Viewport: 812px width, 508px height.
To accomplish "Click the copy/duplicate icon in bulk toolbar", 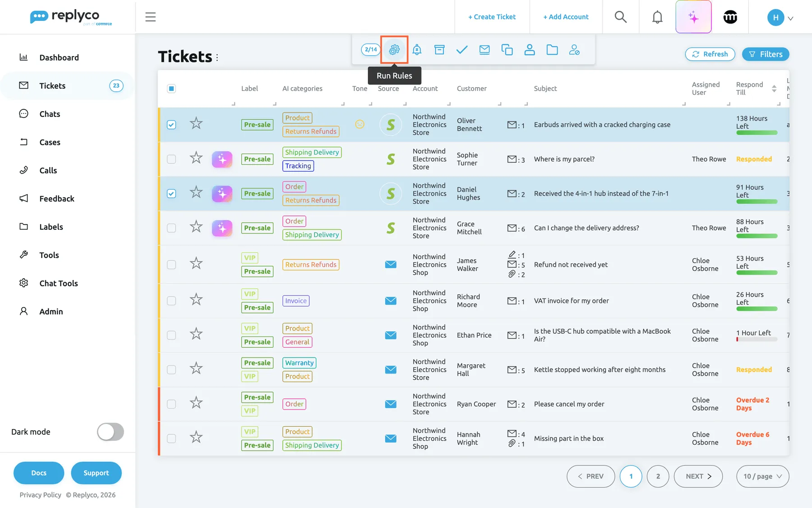I will pyautogui.click(x=507, y=50).
